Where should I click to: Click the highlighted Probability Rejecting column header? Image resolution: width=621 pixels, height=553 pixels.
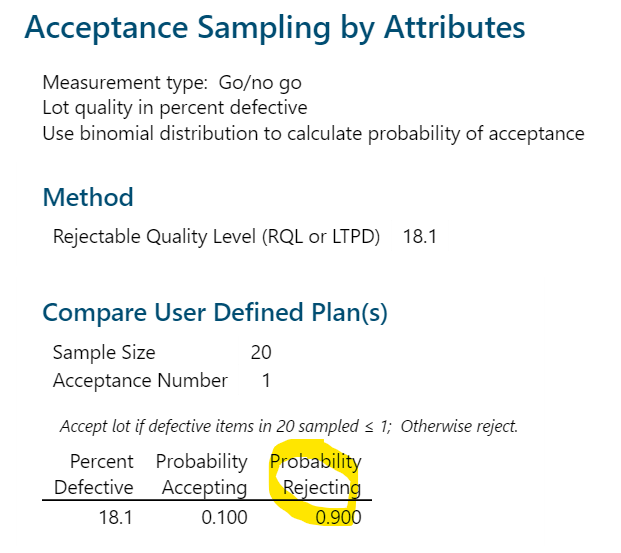click(x=316, y=474)
